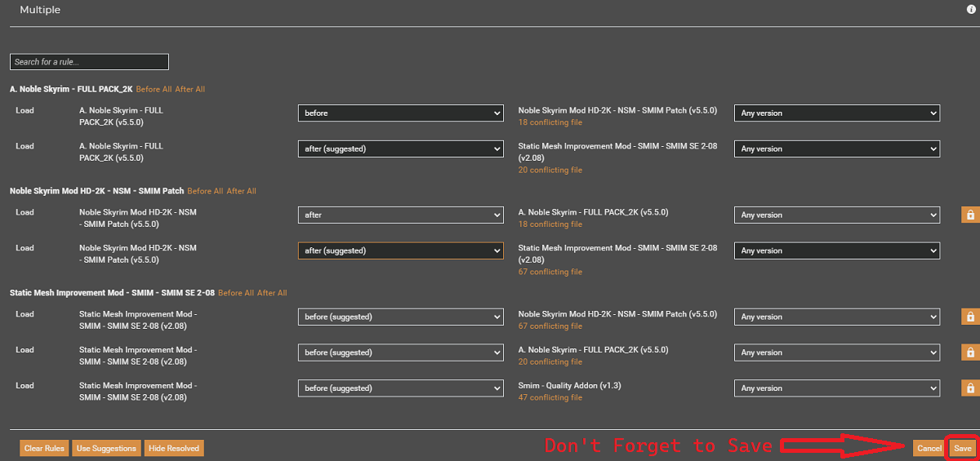Open Any version dropdown for Smim - Quality Addon

(837, 389)
